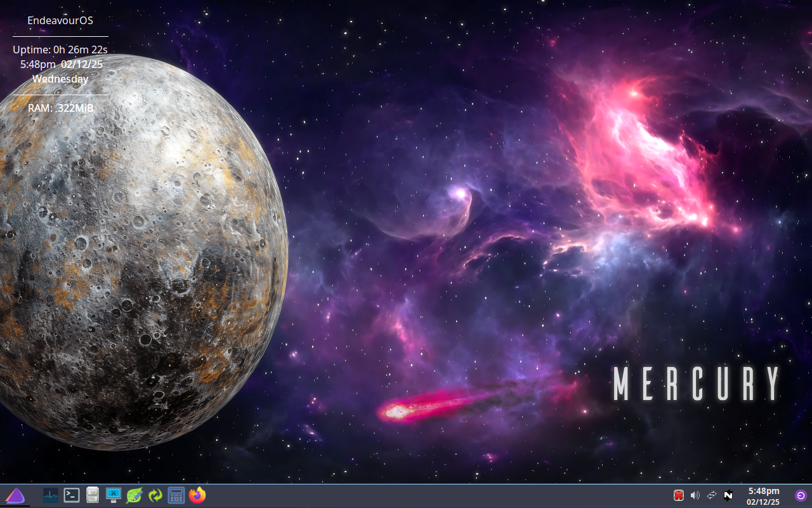Viewport: 812px width, 508px height.
Task: Click the Uptime text on desktop widget
Action: (60, 50)
